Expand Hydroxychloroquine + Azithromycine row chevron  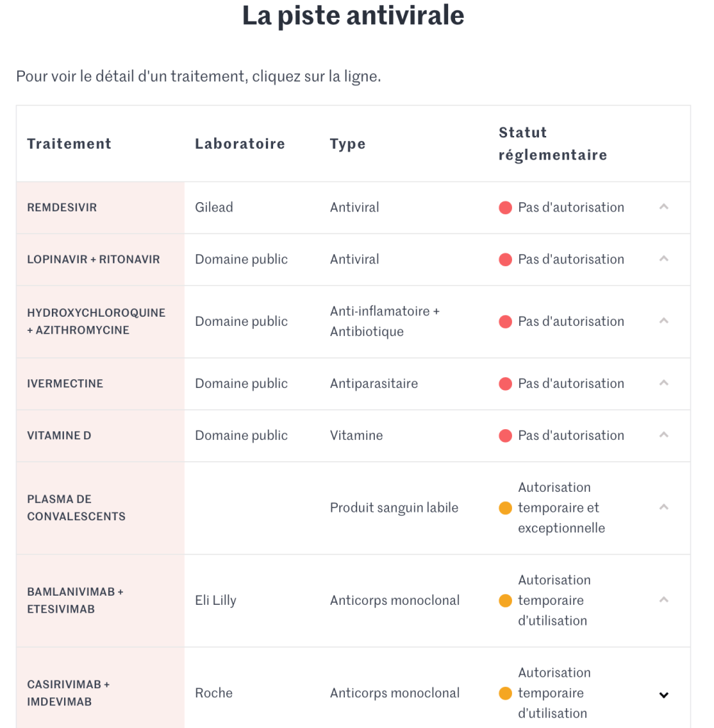pos(664,321)
